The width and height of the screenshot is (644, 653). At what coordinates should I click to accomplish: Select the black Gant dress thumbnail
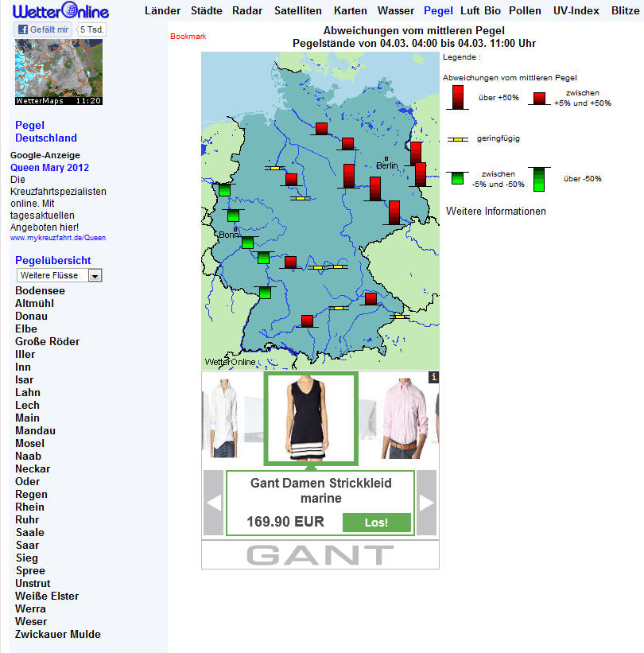(311, 418)
